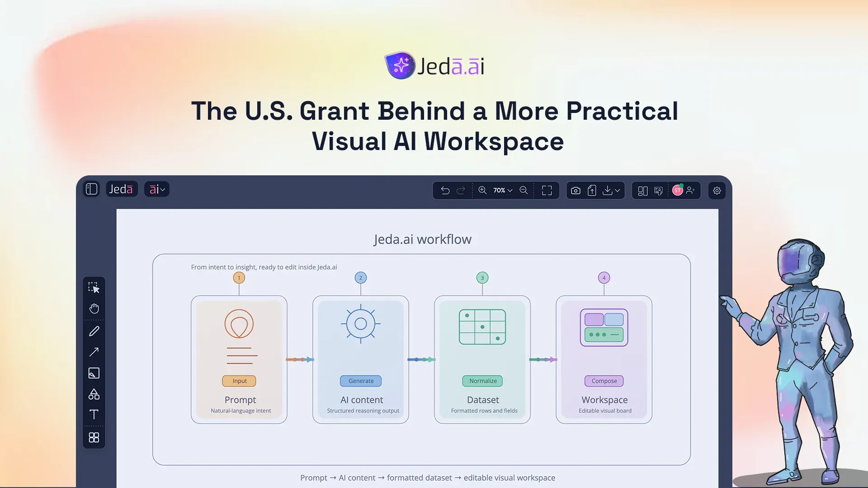This screenshot has width=868, height=488.
Task: Open settings with the gear icon
Action: (x=717, y=191)
